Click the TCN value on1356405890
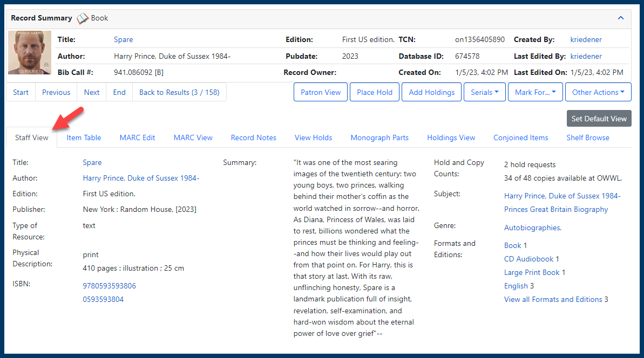 [x=480, y=39]
